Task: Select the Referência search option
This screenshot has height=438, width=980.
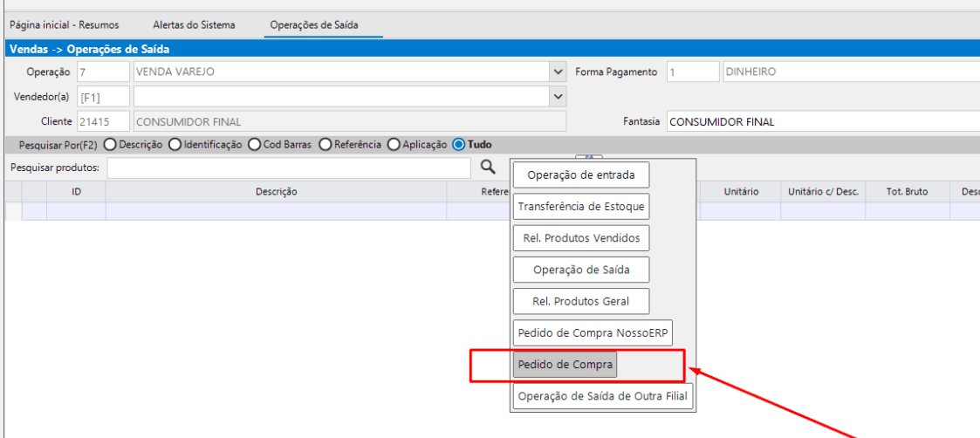Action: click(350, 144)
